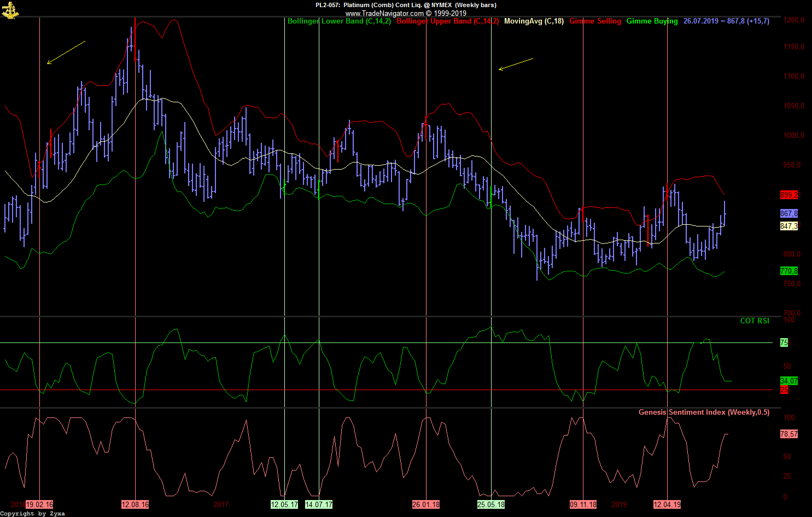Click the green 770,8 lower band price tag
Image resolution: width=812 pixels, height=517 pixels.
point(789,271)
